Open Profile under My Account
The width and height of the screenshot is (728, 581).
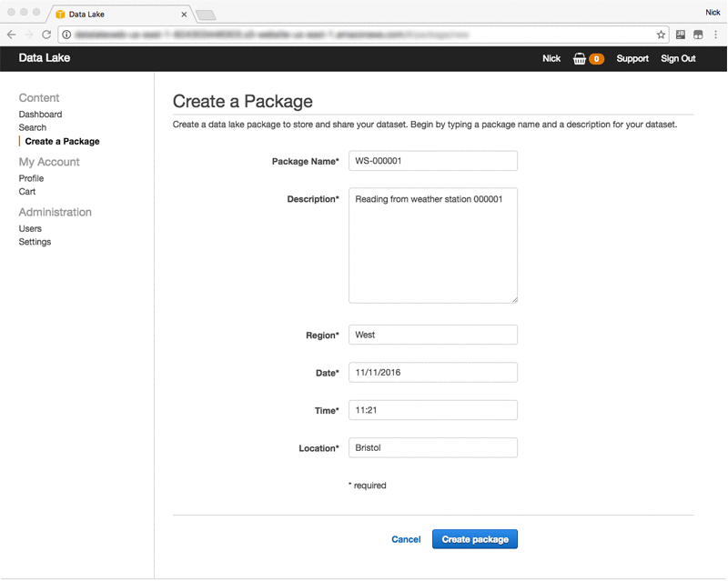[x=31, y=178]
